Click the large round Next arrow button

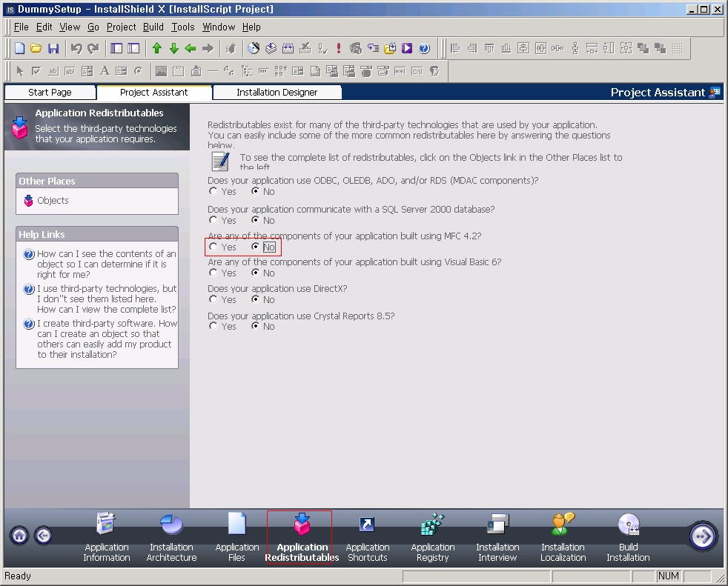[x=703, y=536]
